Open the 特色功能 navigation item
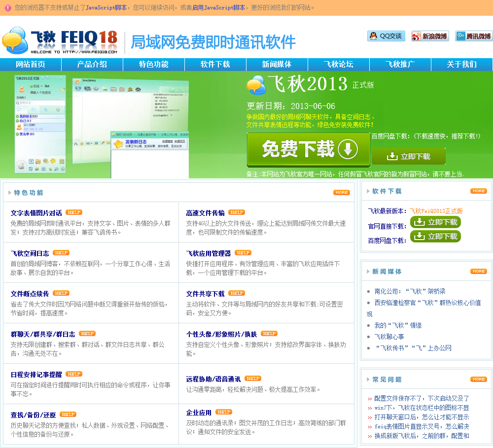493x448 pixels. point(154,65)
